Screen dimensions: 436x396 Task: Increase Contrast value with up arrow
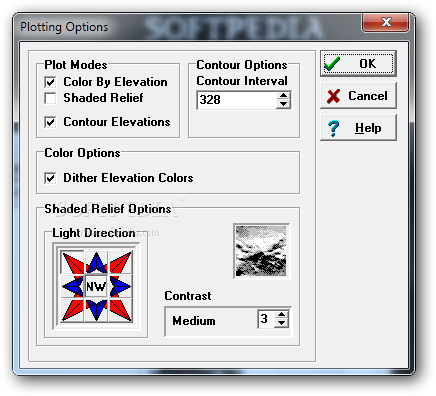click(x=282, y=315)
